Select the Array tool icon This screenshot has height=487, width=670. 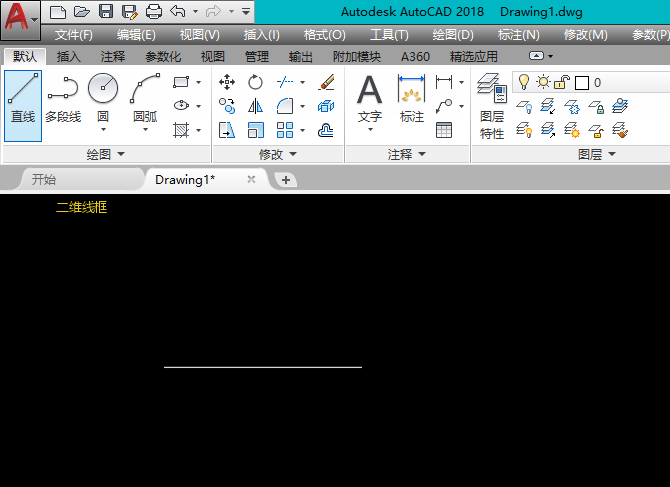[x=285, y=130]
